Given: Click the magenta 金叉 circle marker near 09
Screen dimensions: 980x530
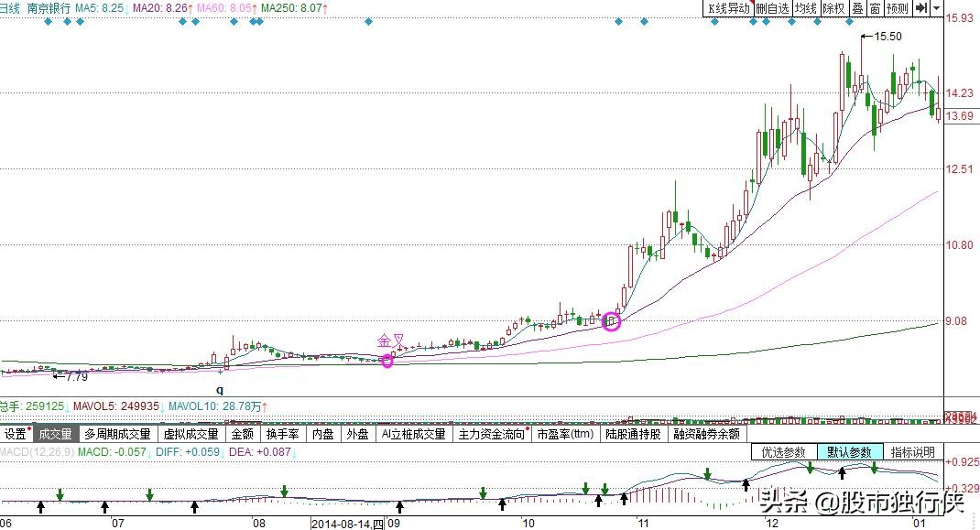Looking at the screenshot, I should coord(387,362).
